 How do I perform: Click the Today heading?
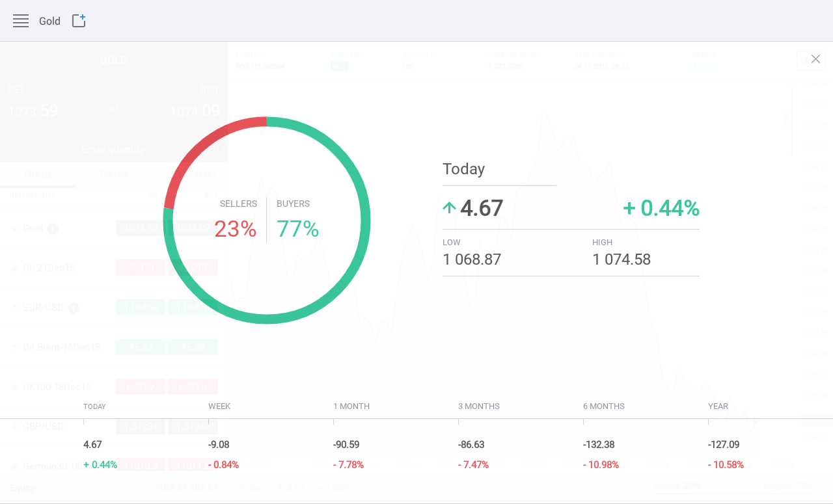[463, 169]
